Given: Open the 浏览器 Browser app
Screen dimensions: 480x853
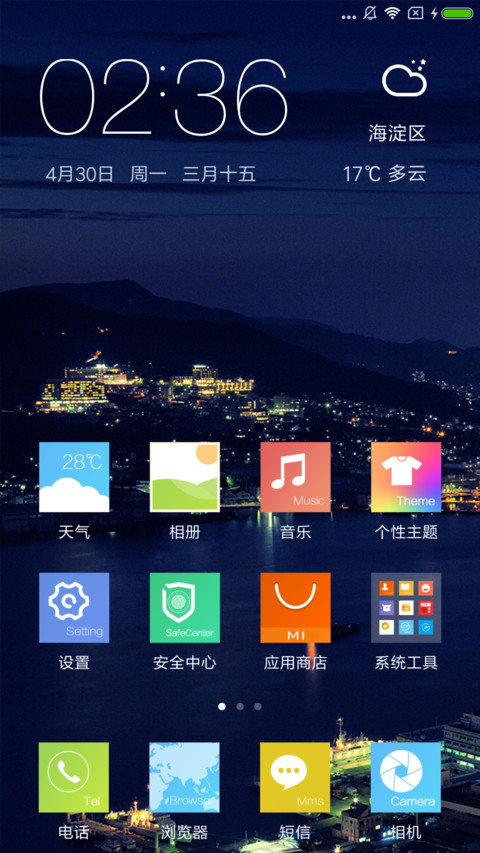Looking at the screenshot, I should click(x=184, y=777).
